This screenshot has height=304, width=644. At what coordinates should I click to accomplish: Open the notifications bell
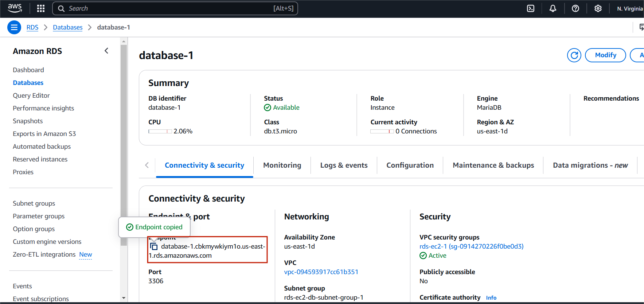click(x=553, y=8)
